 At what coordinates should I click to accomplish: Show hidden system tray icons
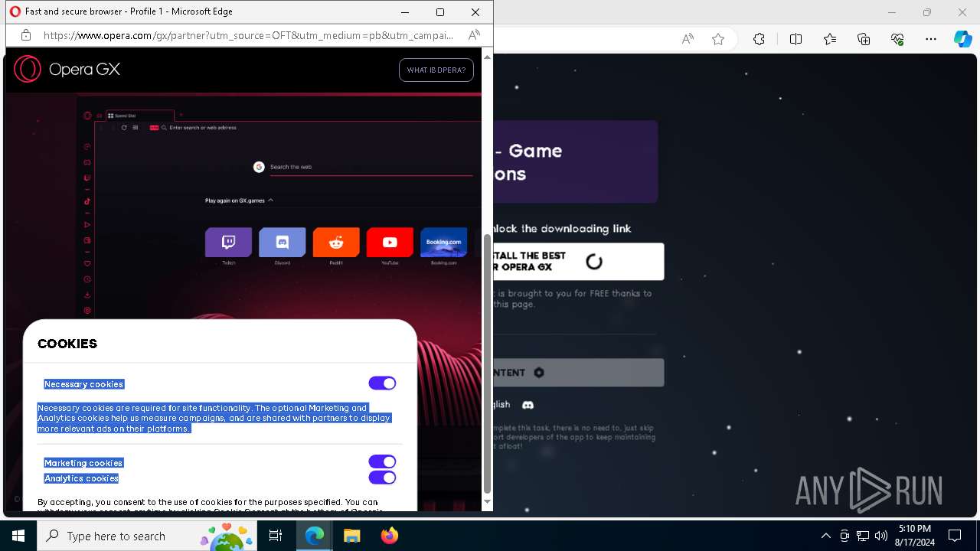point(825,536)
